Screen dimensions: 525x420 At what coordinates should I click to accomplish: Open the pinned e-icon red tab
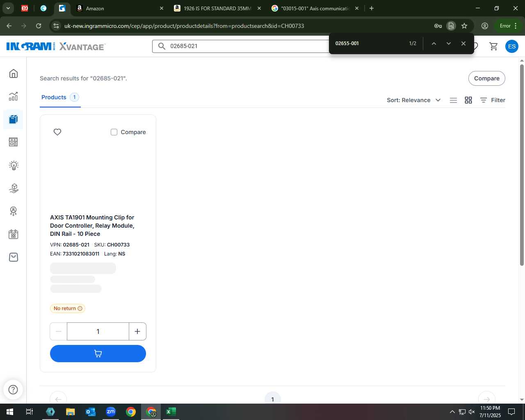[25, 8]
